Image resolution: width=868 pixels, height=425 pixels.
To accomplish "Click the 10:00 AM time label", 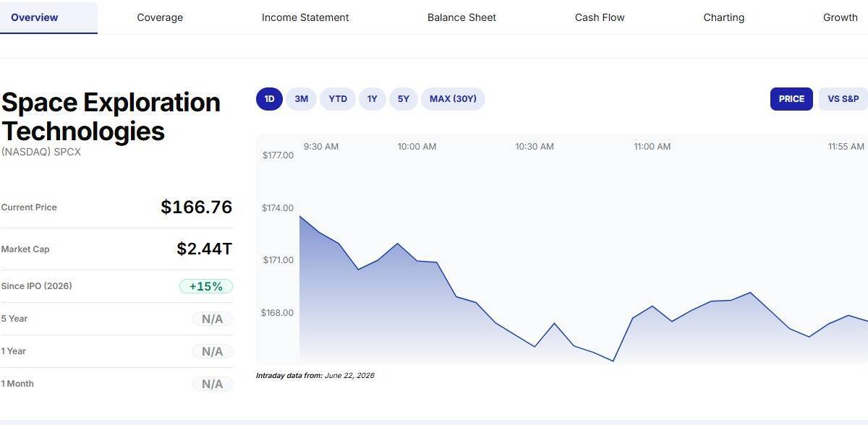I will [417, 147].
